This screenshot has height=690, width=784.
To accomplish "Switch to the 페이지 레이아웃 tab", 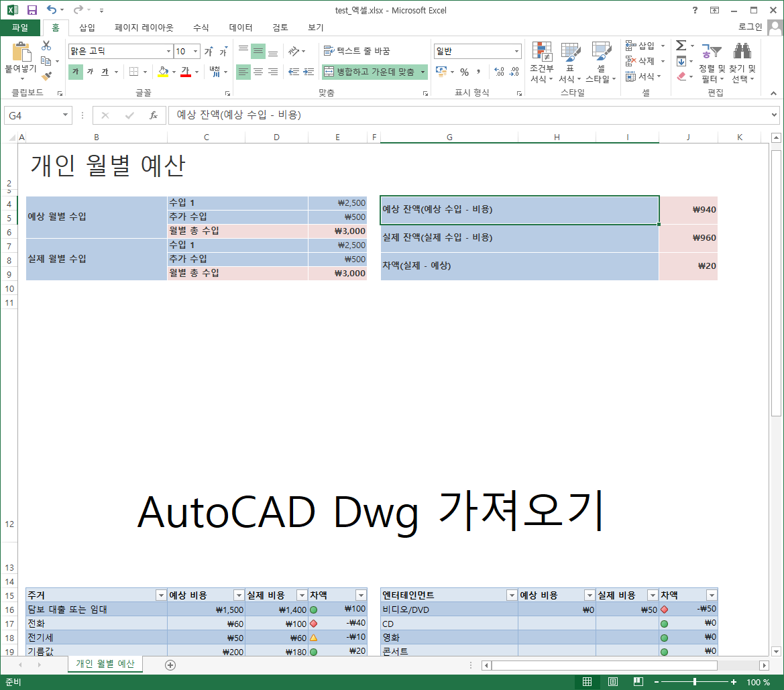I will [x=144, y=27].
